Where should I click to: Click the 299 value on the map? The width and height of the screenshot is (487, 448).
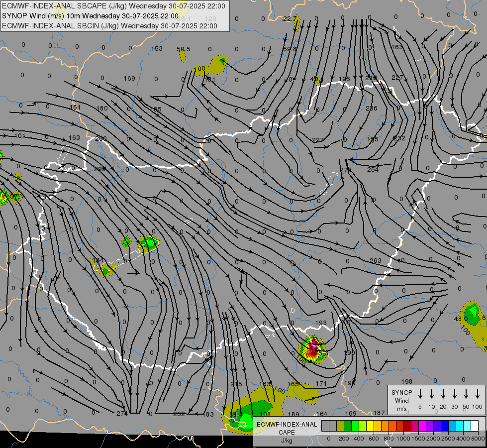point(99,169)
